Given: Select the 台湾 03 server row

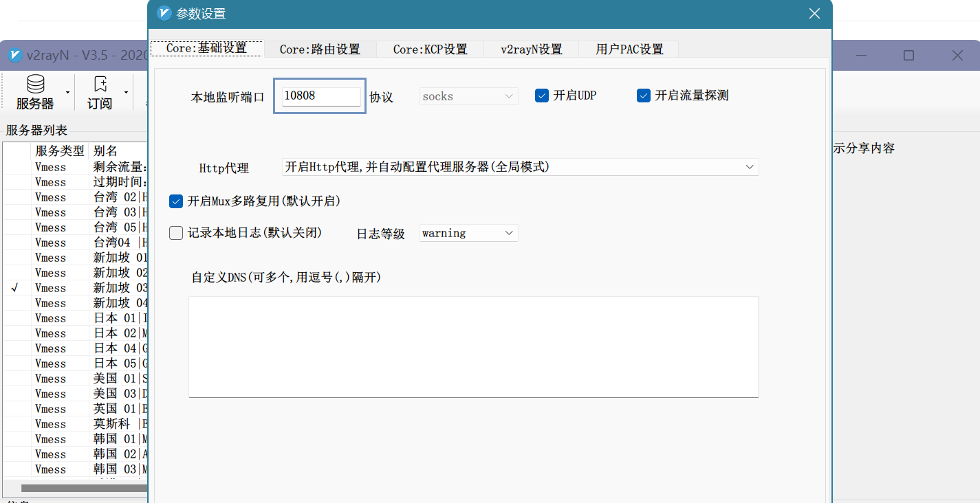Looking at the screenshot, I should pyautogui.click(x=76, y=212).
